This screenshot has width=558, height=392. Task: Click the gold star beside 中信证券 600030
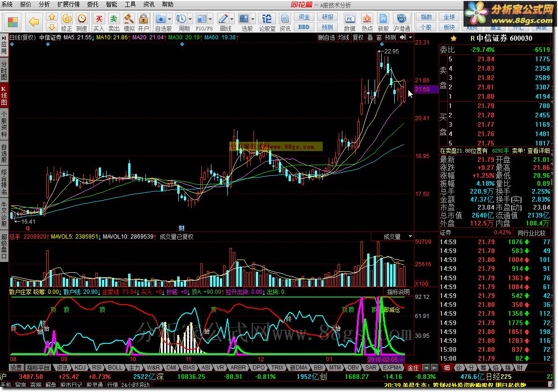coord(453,38)
